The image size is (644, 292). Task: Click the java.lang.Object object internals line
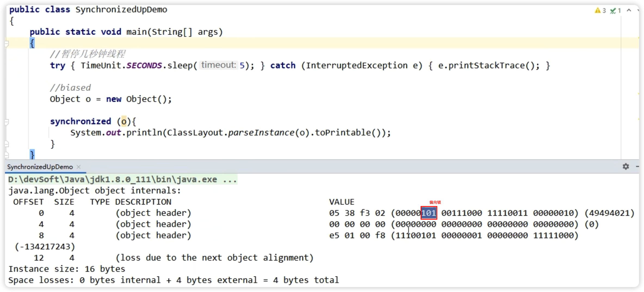94,190
